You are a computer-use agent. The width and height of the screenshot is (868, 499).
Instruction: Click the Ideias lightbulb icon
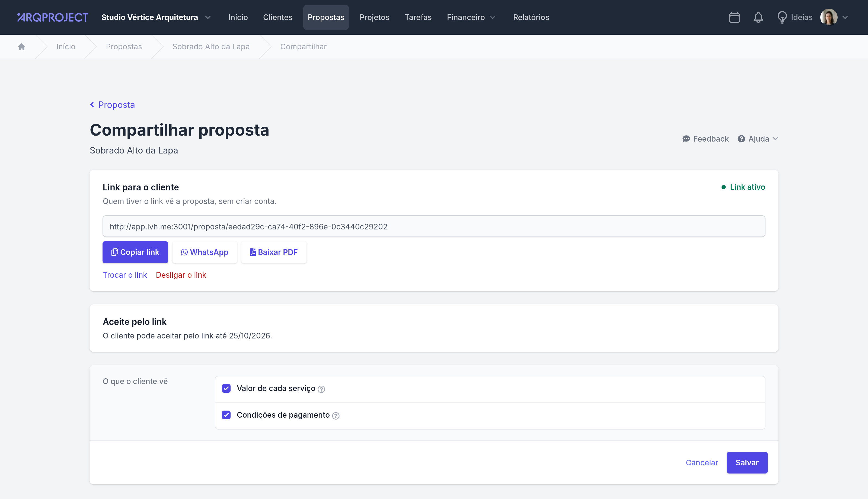coord(782,17)
